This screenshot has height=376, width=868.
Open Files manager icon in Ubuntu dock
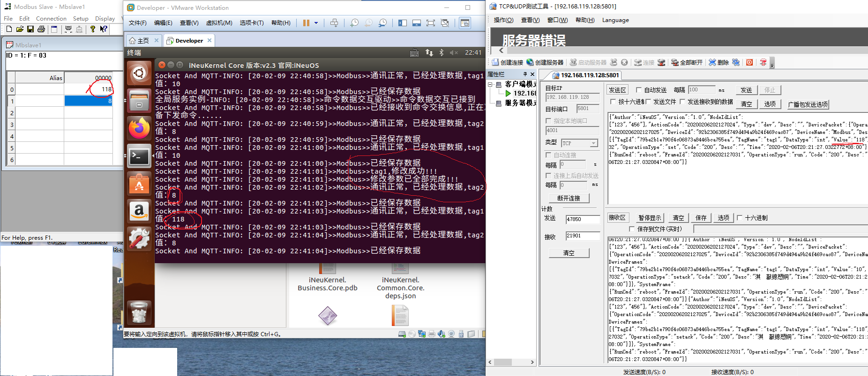[x=139, y=100]
